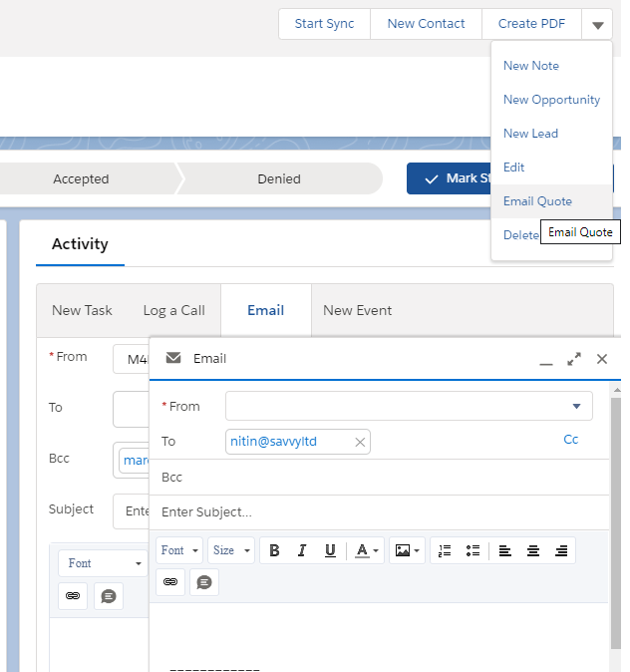Image resolution: width=630 pixels, height=672 pixels.
Task: Insert a numbered list in the email
Action: pyautogui.click(x=445, y=550)
